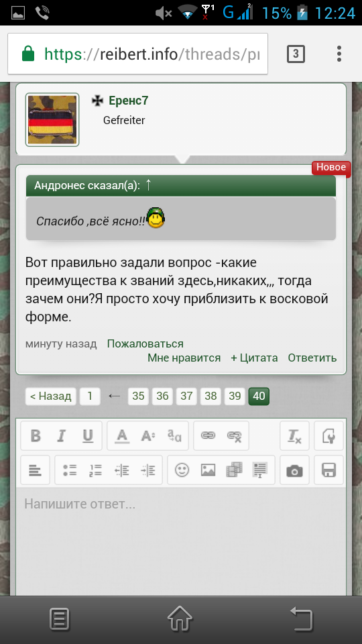Viewport: 362px width, 644px height.
Task: Click Пожаловаться report link
Action: [x=145, y=343]
